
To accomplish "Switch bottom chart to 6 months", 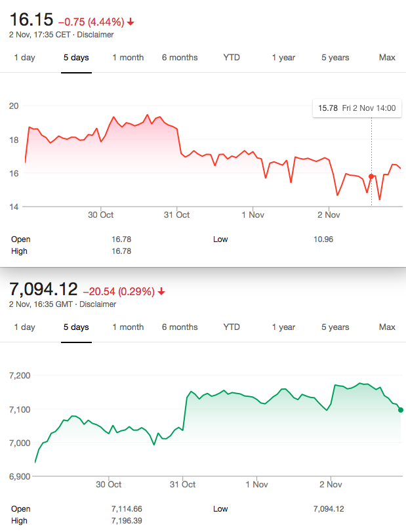I will [180, 327].
